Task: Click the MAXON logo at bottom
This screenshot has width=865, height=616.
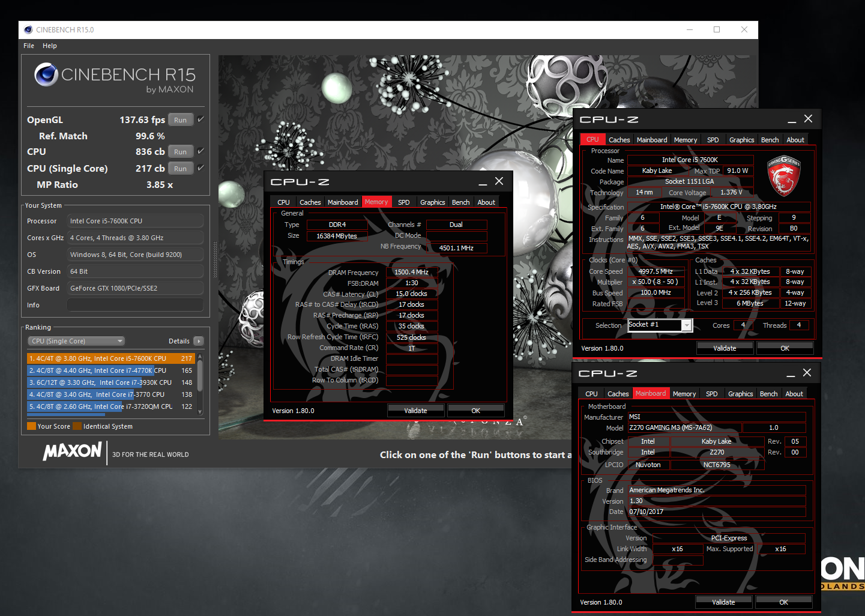Action: [73, 451]
